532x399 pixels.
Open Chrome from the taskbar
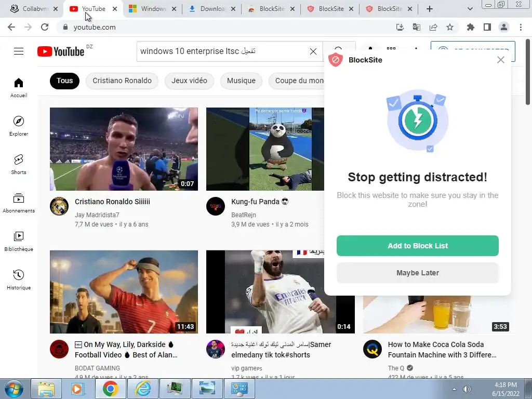point(111,389)
